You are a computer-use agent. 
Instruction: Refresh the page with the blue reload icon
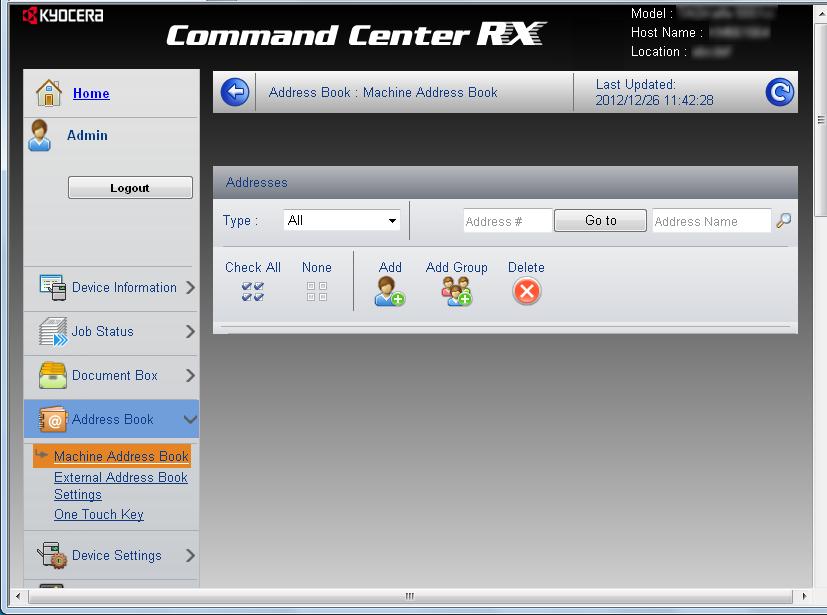point(779,92)
